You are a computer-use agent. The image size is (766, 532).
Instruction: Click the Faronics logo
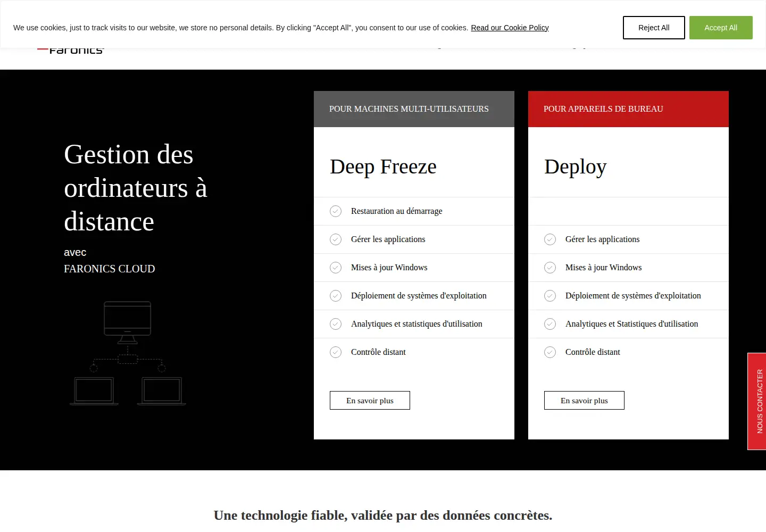(x=71, y=51)
